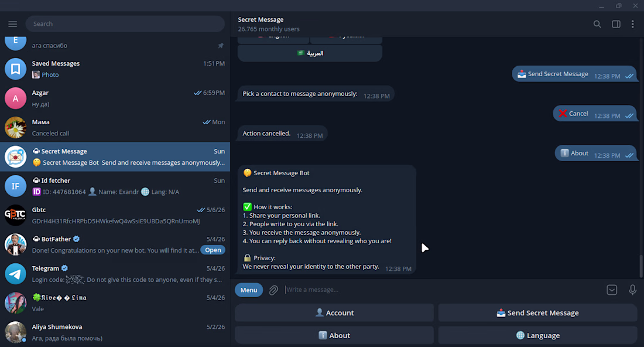The width and height of the screenshot is (644, 347).
Task: Click the bot Menu button
Action: 249,290
